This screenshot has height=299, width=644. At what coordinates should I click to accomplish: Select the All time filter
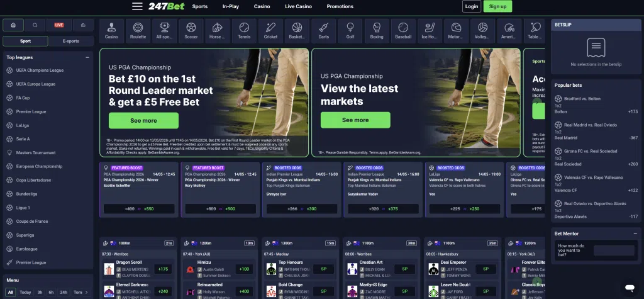[11, 293]
